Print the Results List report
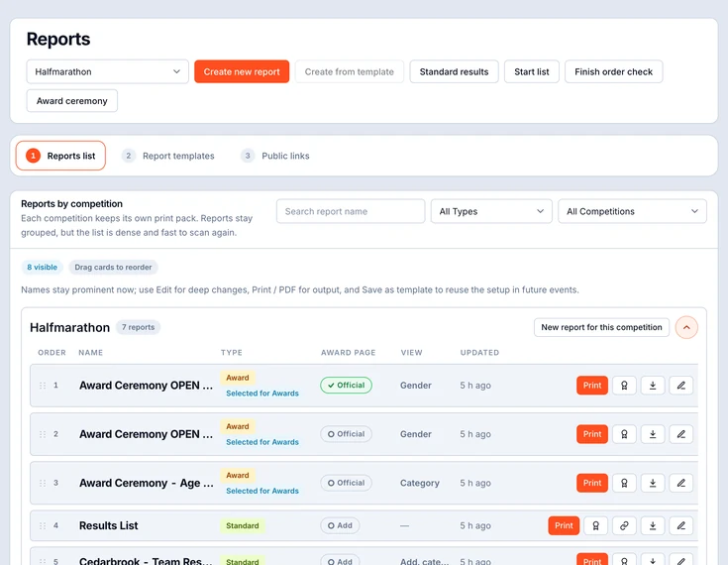The image size is (728, 565). coord(564,525)
